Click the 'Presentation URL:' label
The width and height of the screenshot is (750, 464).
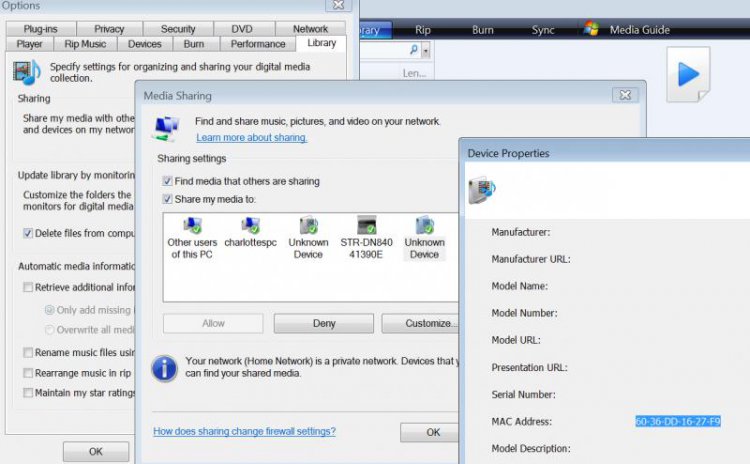[529, 368]
